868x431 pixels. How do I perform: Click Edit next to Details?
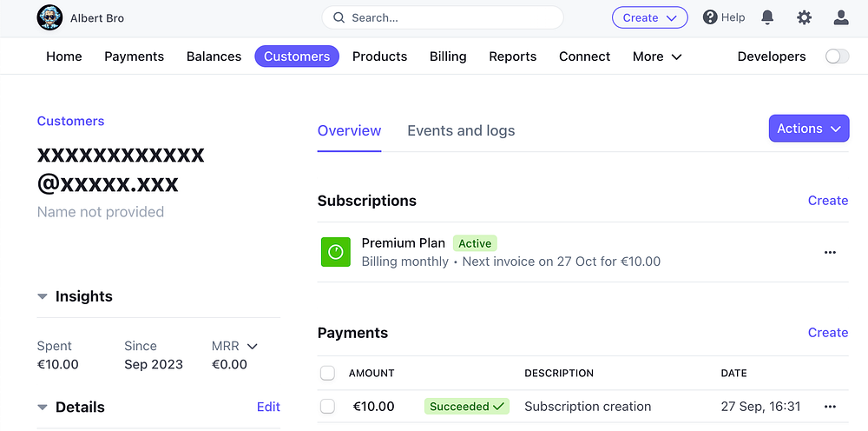click(x=268, y=407)
